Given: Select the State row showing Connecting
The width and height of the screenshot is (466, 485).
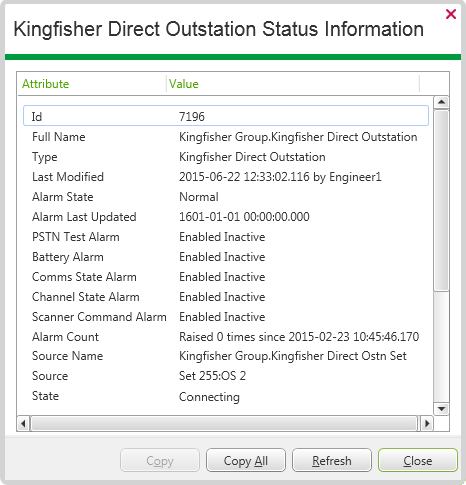Looking at the screenshot, I should [226, 396].
